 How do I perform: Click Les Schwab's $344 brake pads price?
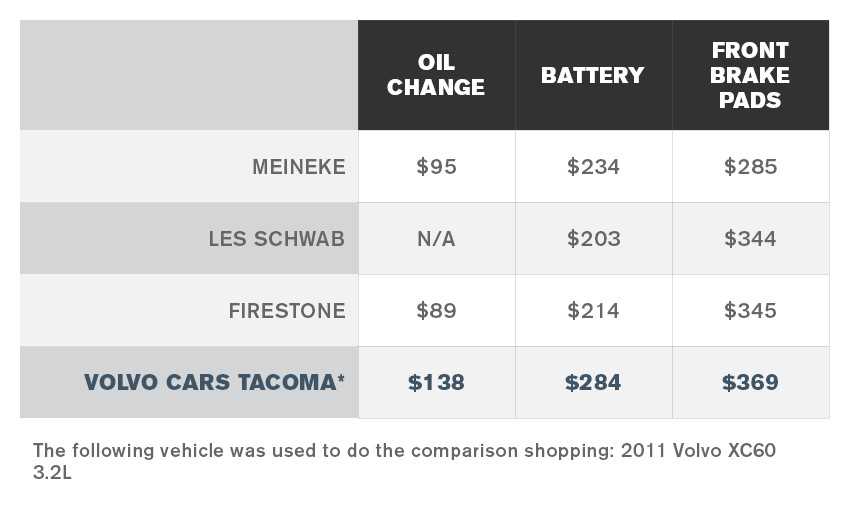(750, 239)
